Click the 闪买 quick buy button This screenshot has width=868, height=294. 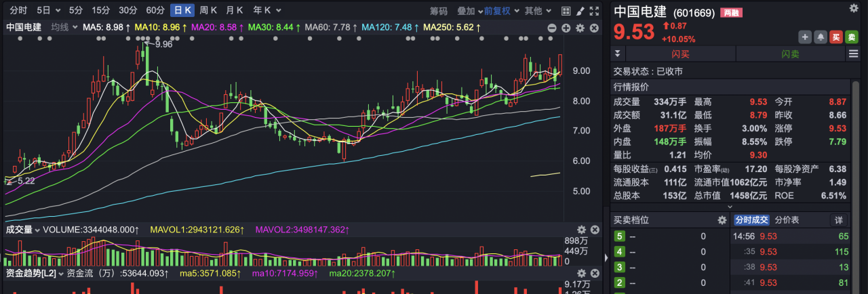coord(680,54)
